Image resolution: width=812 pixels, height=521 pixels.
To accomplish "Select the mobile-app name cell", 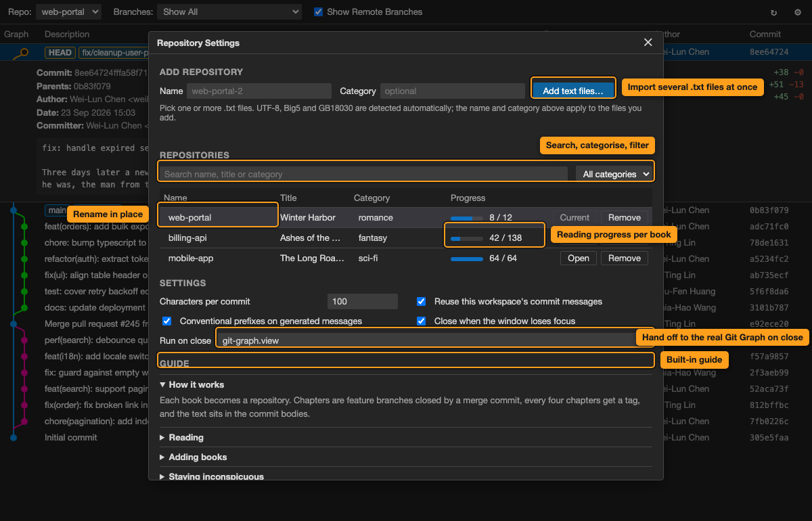I will coord(191,258).
